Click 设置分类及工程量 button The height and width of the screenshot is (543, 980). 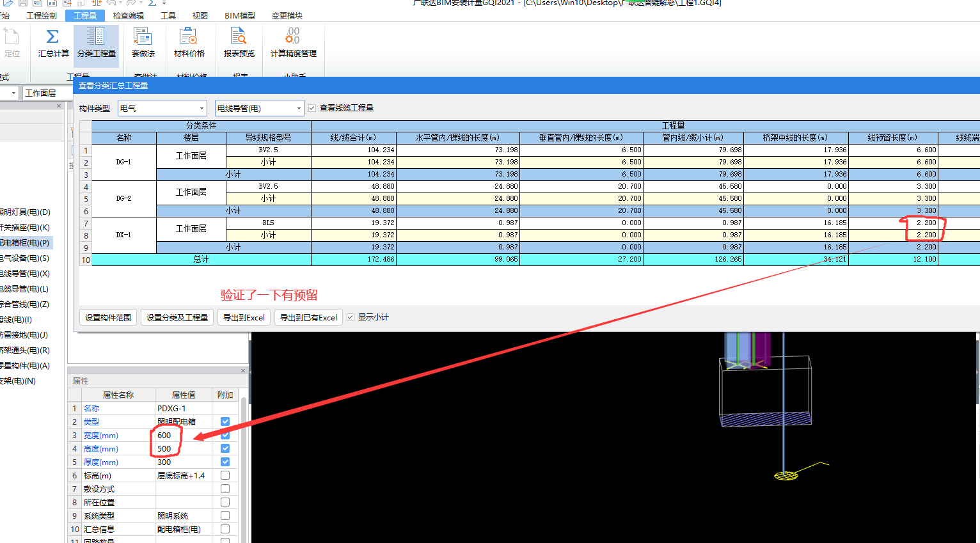pyautogui.click(x=177, y=317)
